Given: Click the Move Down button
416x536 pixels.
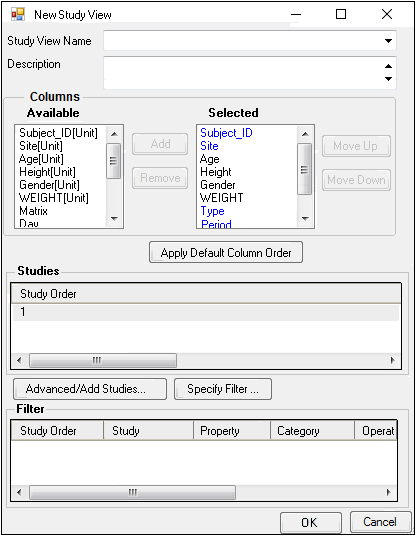Looking at the screenshot, I should (x=356, y=180).
